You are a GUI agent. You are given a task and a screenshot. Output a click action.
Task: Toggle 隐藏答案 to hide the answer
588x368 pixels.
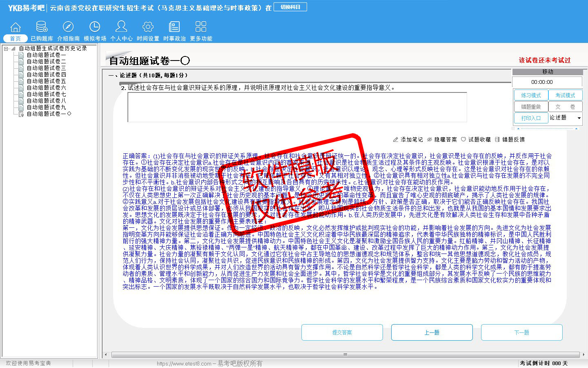(442, 139)
